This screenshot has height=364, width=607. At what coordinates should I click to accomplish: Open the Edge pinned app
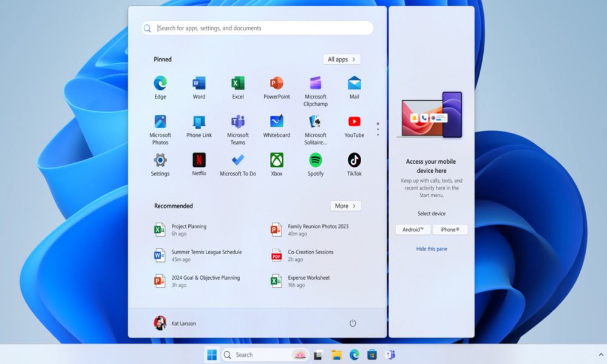[160, 88]
